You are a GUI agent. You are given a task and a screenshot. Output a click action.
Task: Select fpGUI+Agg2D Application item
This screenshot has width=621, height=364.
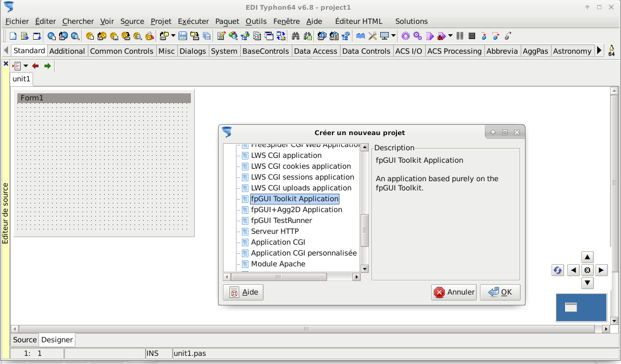tap(296, 210)
